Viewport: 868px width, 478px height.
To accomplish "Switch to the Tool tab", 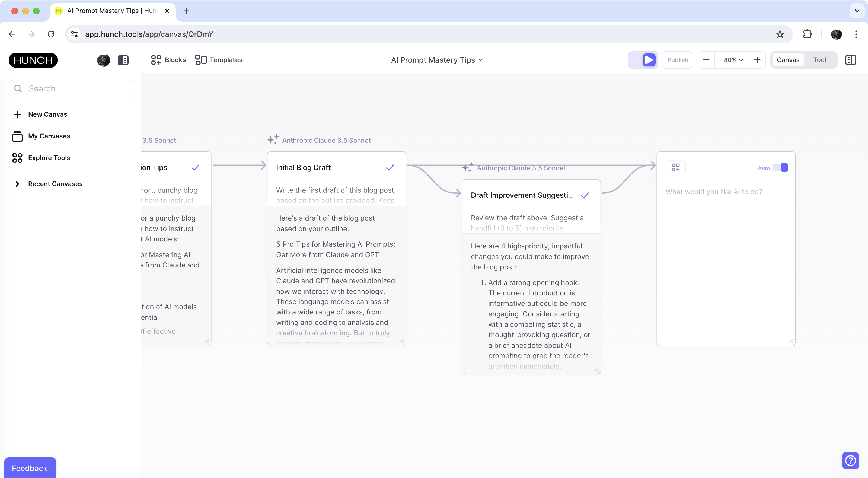I will click(x=820, y=60).
